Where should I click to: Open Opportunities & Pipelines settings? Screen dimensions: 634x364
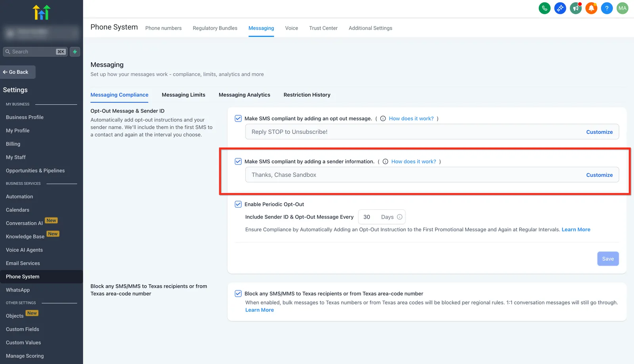[x=35, y=171]
